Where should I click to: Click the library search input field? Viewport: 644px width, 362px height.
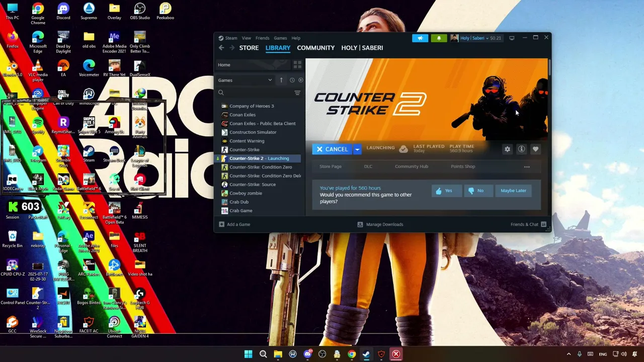259,93
